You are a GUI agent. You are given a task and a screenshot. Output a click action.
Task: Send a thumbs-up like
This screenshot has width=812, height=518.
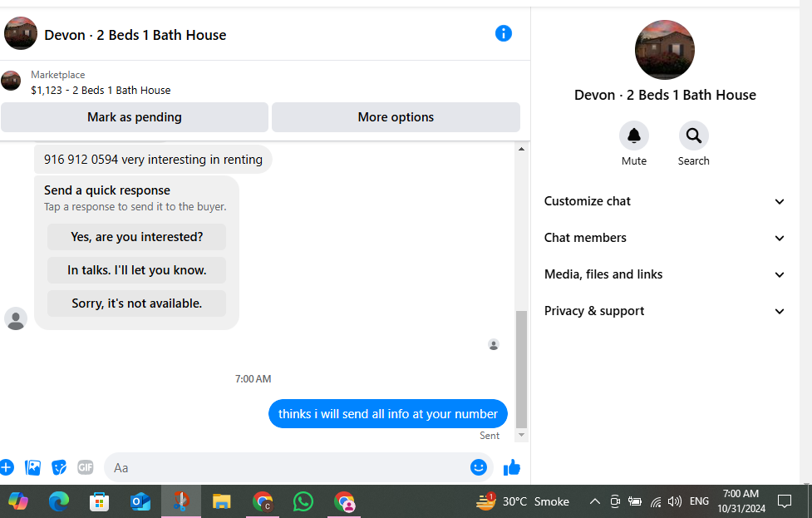tap(512, 468)
